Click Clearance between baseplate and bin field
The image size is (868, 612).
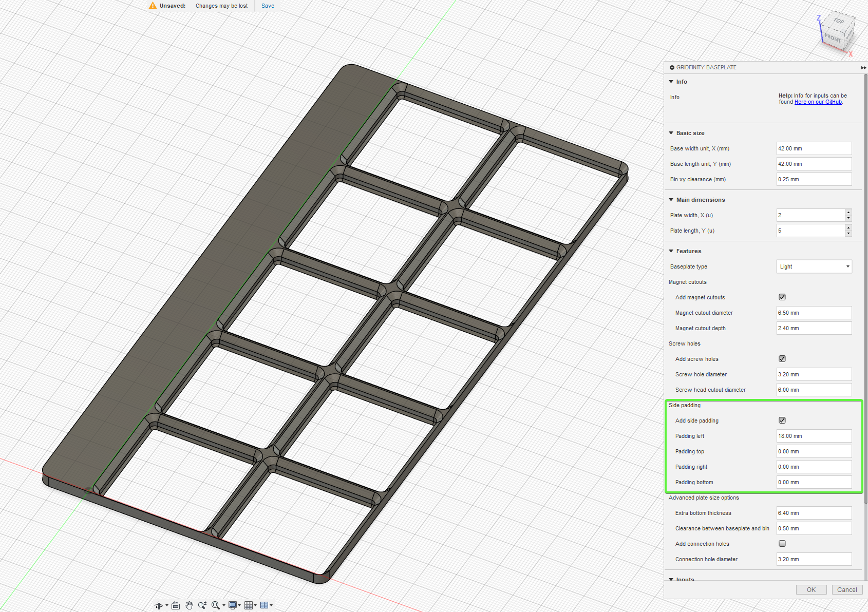point(814,528)
